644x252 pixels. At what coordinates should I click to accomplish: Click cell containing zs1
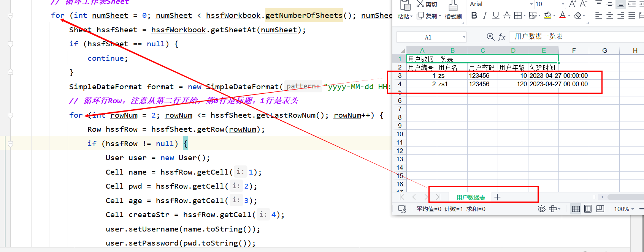(452, 84)
